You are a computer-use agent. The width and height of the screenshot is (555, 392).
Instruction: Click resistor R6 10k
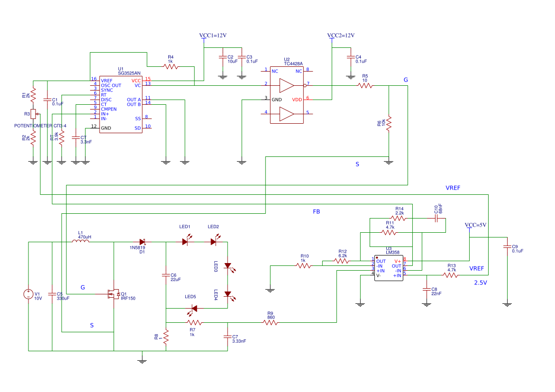pos(389,123)
